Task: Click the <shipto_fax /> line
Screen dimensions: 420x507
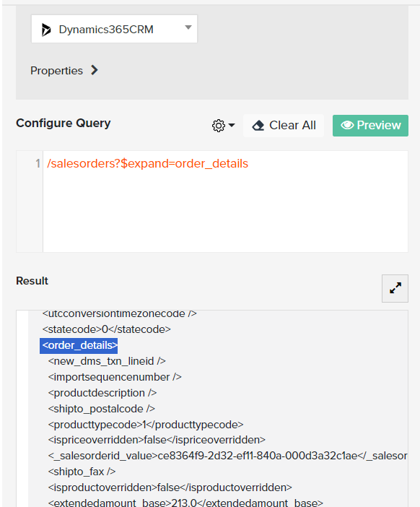Action: tap(82, 472)
